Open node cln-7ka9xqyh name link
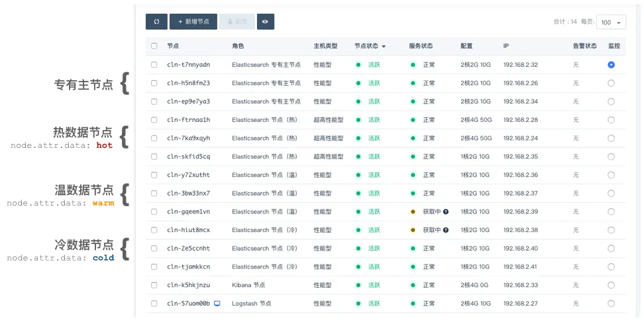The image size is (644, 319). (x=188, y=139)
